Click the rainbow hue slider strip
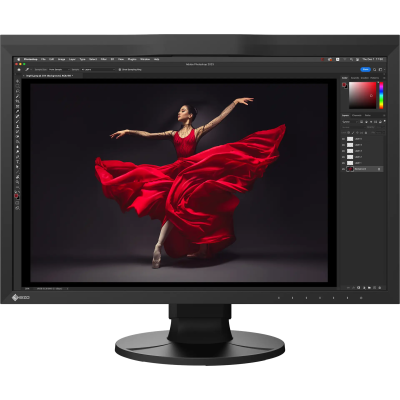This screenshot has width=400, height=400. click(x=381, y=95)
